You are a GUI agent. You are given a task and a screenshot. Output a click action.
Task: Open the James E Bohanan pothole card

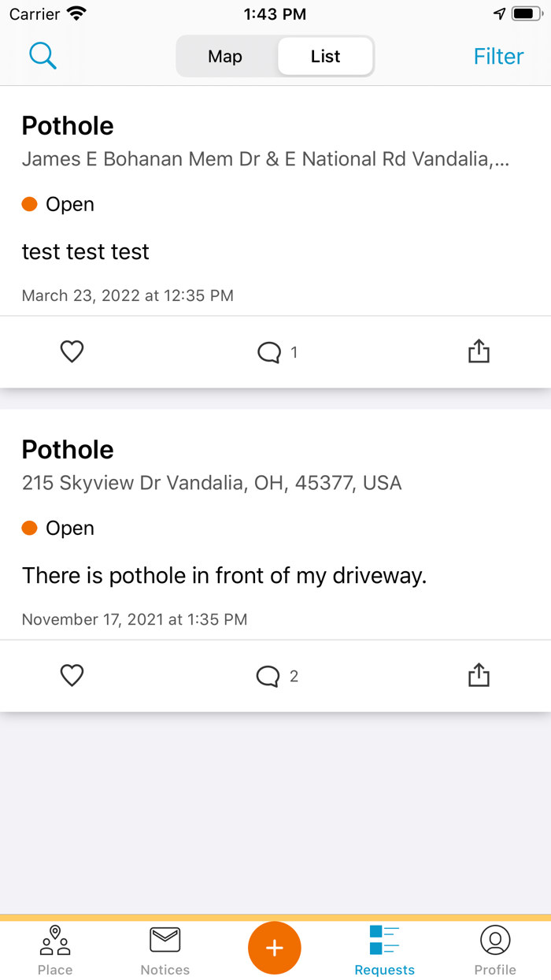point(275,201)
